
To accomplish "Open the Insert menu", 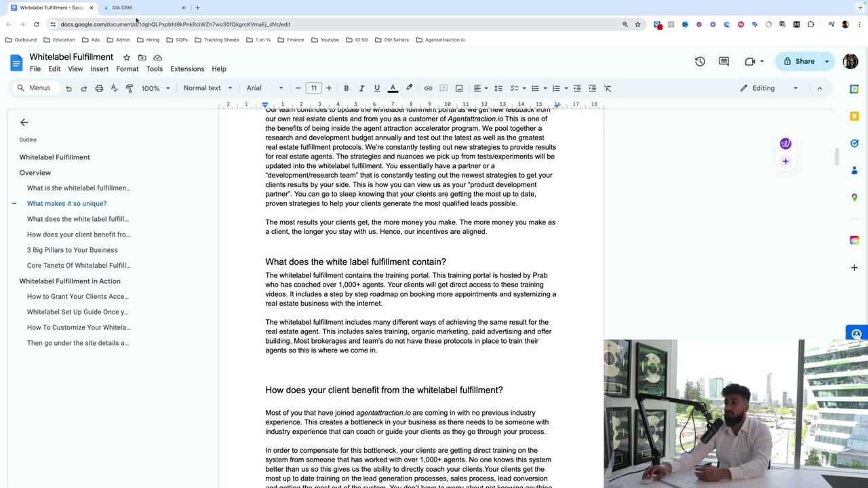I will 99,68.
